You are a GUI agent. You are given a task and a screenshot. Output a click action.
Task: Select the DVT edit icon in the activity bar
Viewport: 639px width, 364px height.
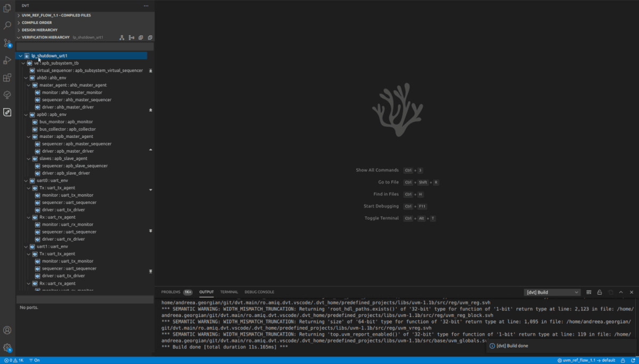coord(7,112)
